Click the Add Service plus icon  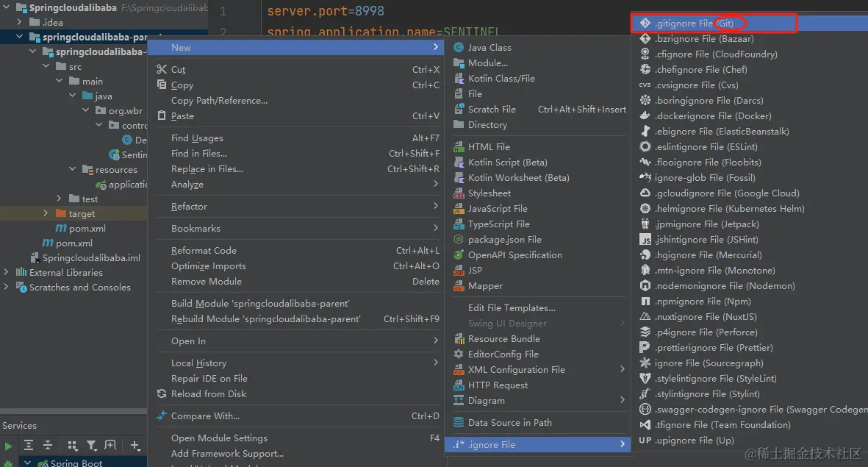[x=135, y=446]
